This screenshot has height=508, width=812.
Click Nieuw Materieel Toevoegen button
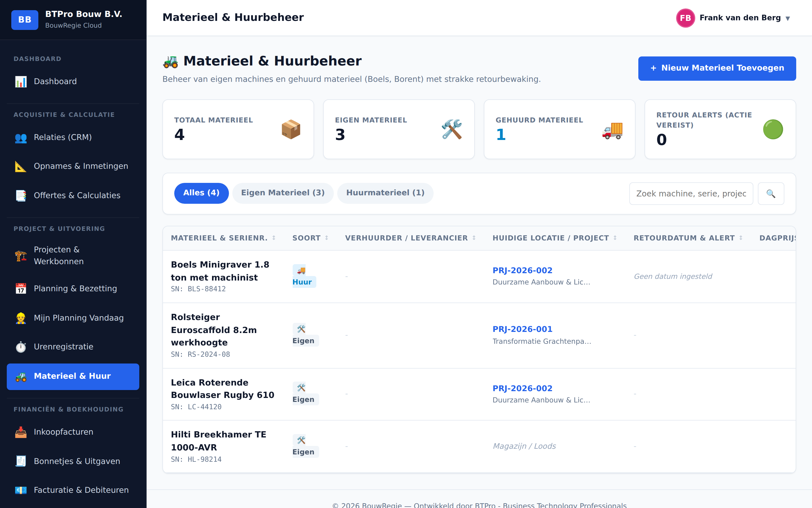click(x=717, y=68)
